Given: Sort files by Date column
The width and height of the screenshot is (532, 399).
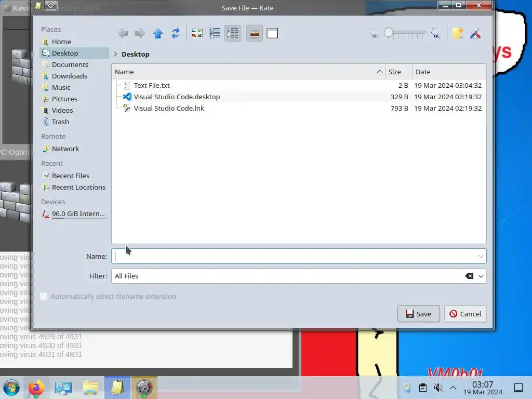Looking at the screenshot, I should click(x=449, y=72).
